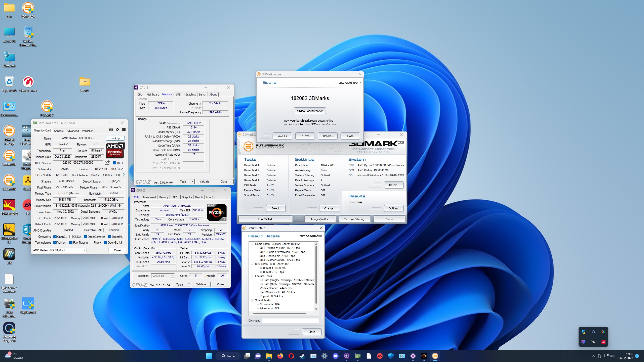
Task: Select the Samsung Magician desktop icon
Action: (x=9, y=332)
